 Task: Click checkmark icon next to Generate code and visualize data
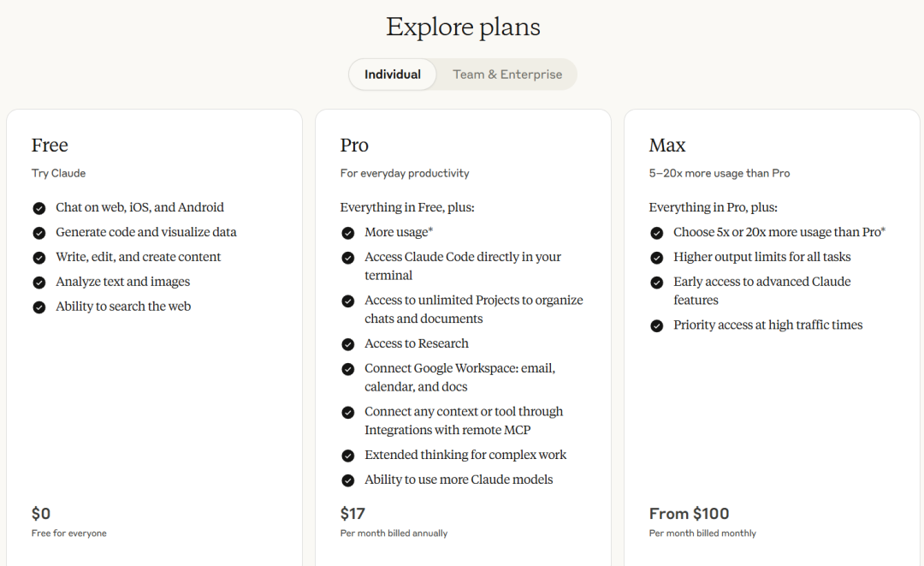(38, 233)
